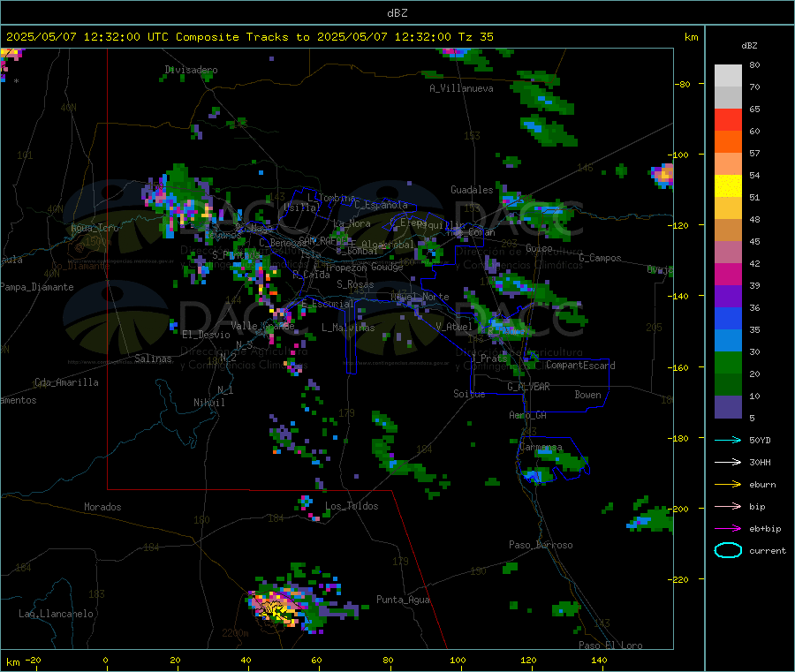Click the cyan 'current' ellipse legend symbol
The height and width of the screenshot is (672, 795).
(728, 550)
